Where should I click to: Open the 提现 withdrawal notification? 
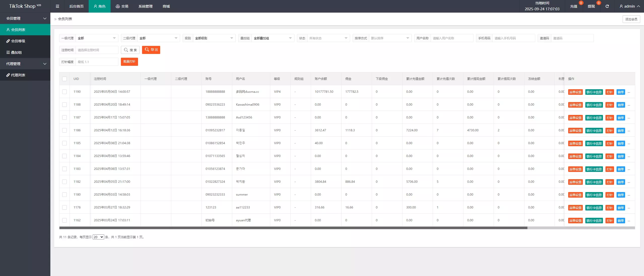[591, 6]
